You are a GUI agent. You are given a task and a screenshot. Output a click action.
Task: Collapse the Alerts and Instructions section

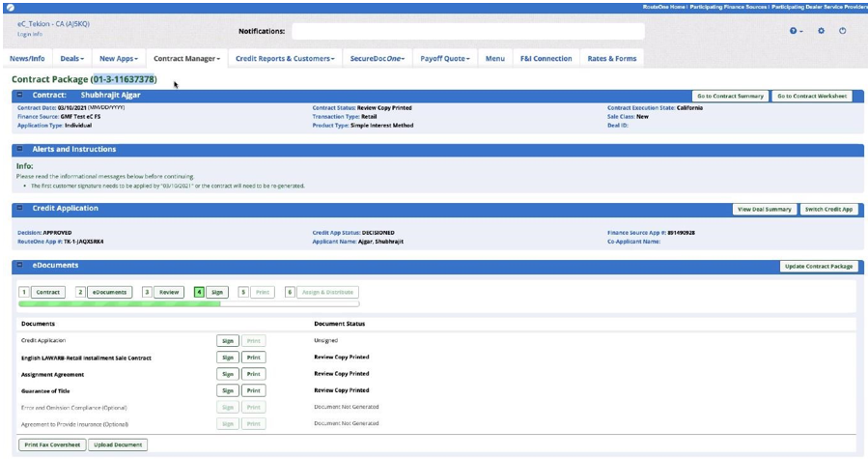point(20,149)
